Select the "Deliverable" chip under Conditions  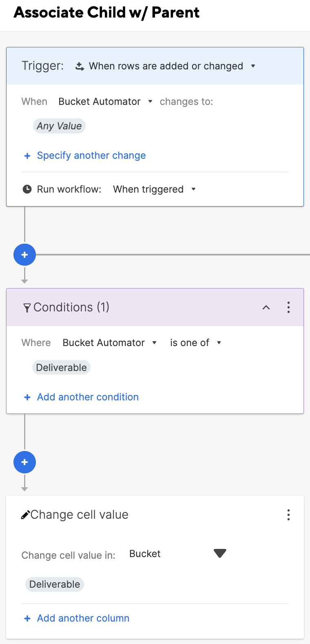pyautogui.click(x=61, y=367)
